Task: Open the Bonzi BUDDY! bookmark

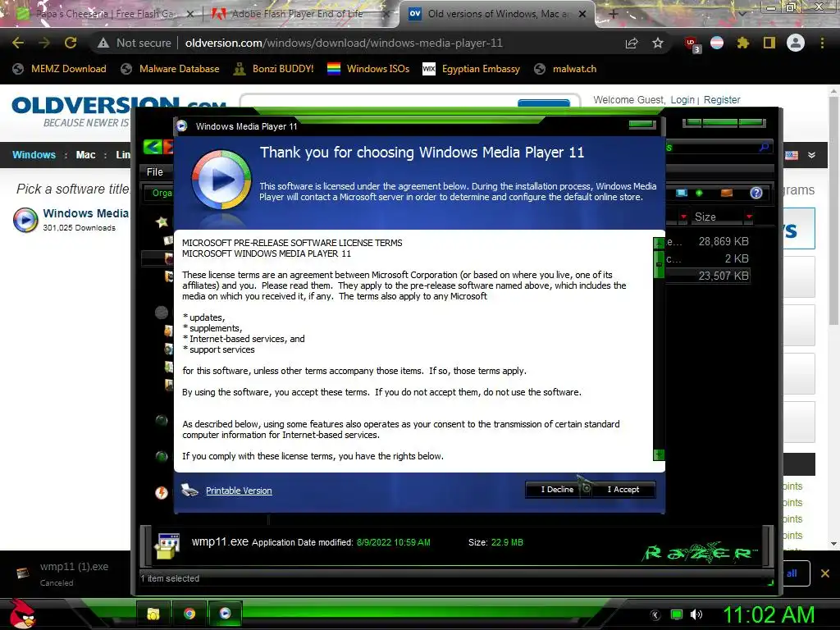Action: pyautogui.click(x=274, y=69)
